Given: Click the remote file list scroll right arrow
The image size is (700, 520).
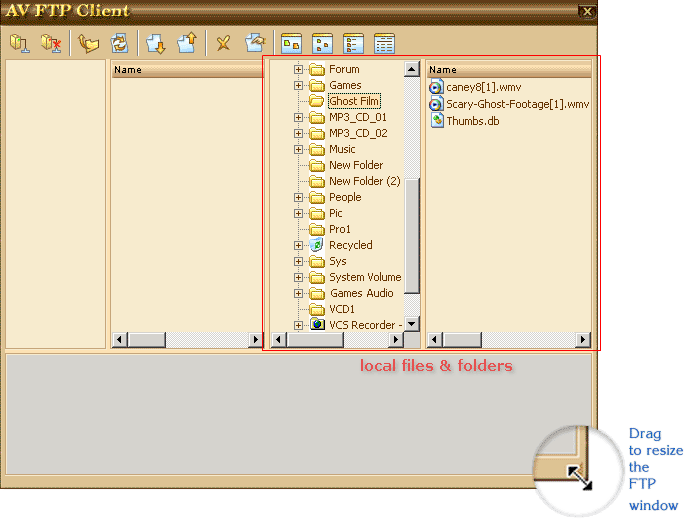Looking at the screenshot, I should 256,340.
